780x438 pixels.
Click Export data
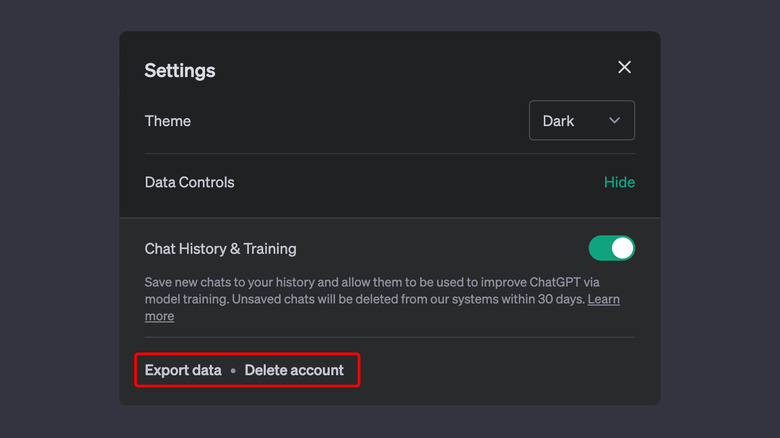click(x=183, y=370)
